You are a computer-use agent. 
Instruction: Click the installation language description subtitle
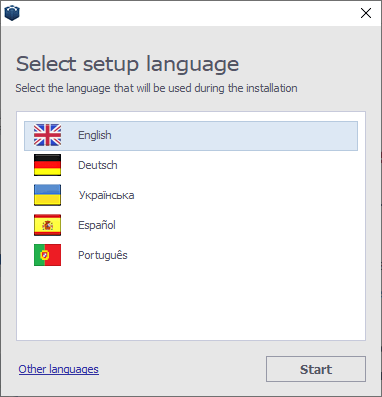point(156,88)
